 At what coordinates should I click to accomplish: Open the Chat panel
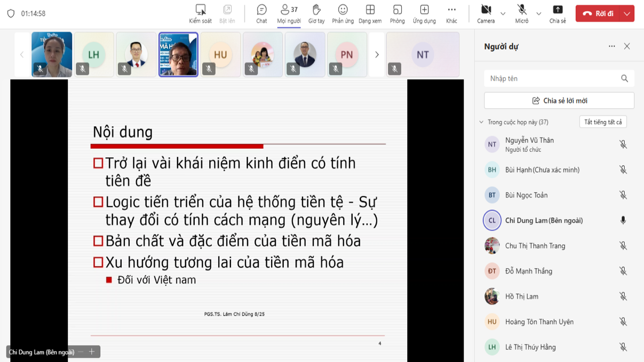pyautogui.click(x=261, y=13)
